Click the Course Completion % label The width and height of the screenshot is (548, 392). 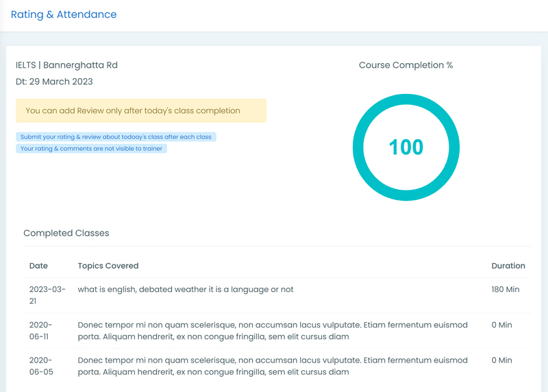coord(406,65)
